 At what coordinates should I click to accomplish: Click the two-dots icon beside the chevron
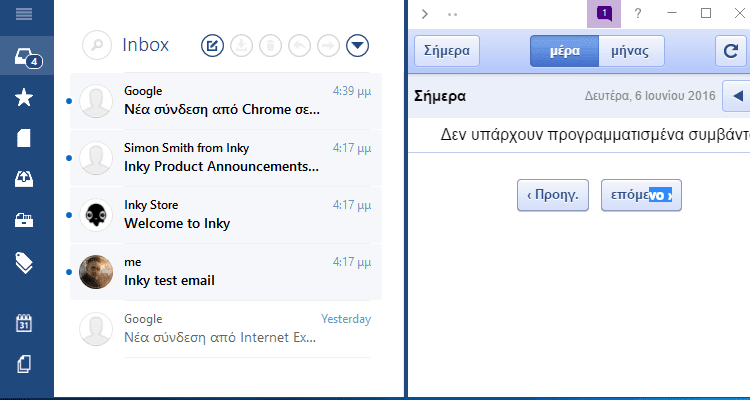click(452, 14)
